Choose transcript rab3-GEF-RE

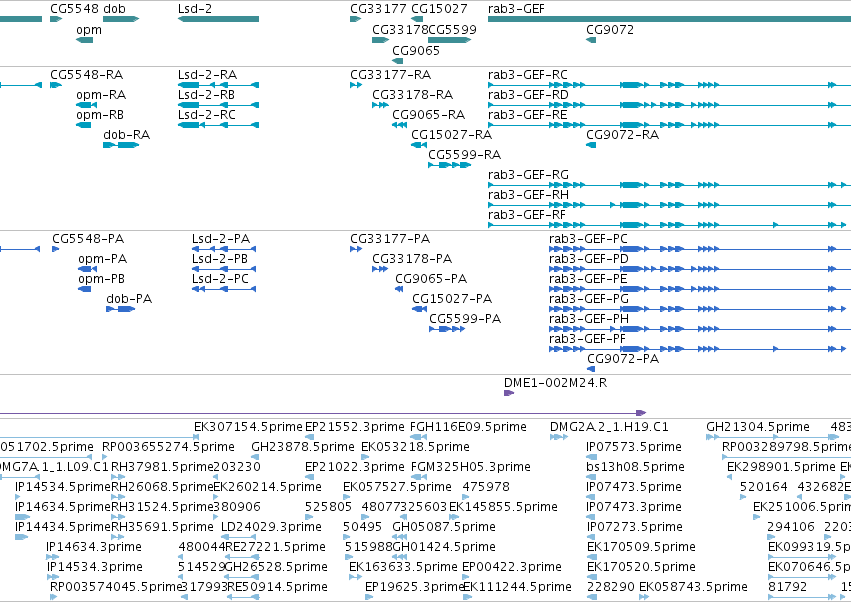(x=528, y=115)
